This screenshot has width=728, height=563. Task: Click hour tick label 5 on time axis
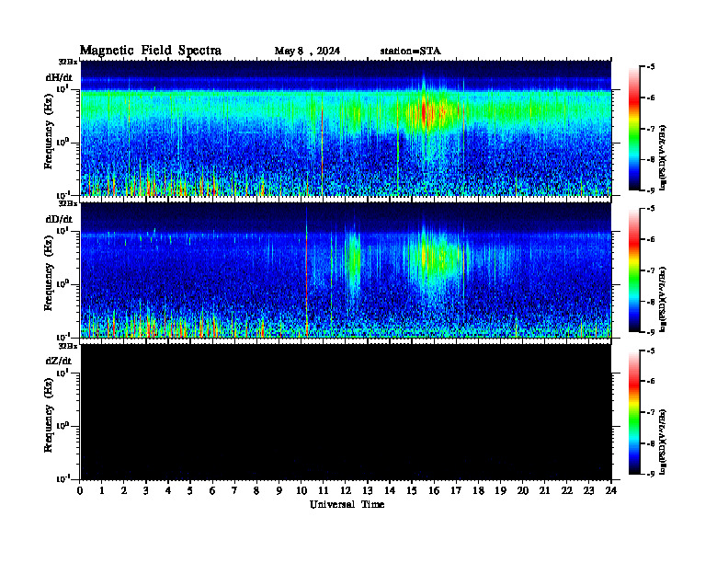click(190, 491)
